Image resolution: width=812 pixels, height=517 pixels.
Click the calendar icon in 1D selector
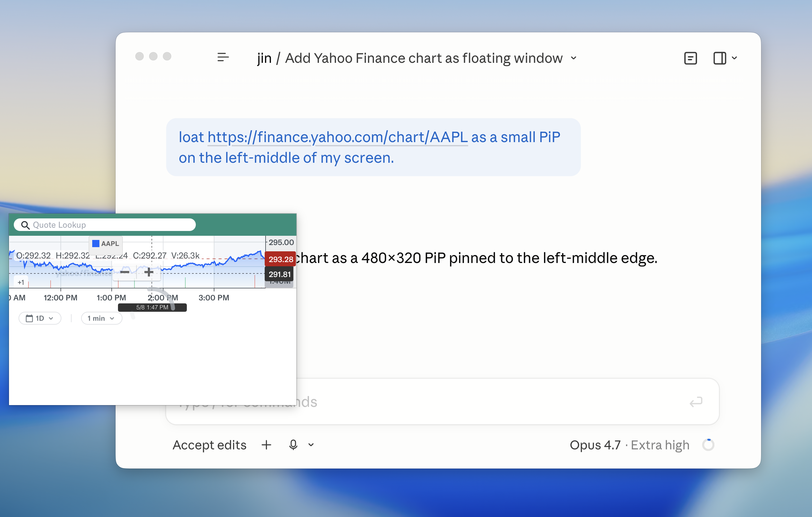pos(29,318)
